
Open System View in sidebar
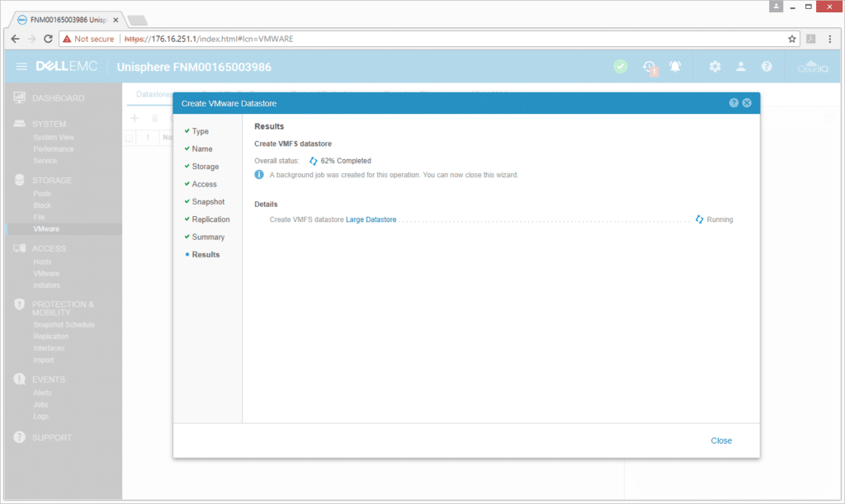(54, 137)
